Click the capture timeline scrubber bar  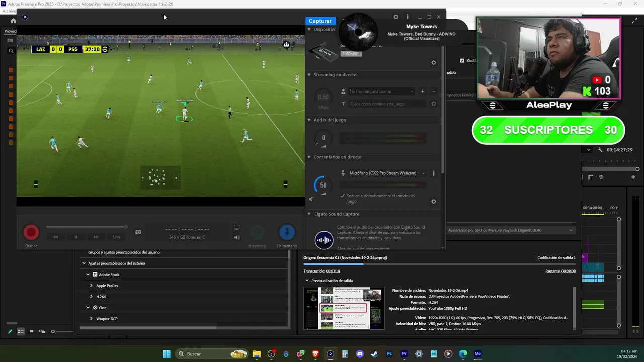87,227
